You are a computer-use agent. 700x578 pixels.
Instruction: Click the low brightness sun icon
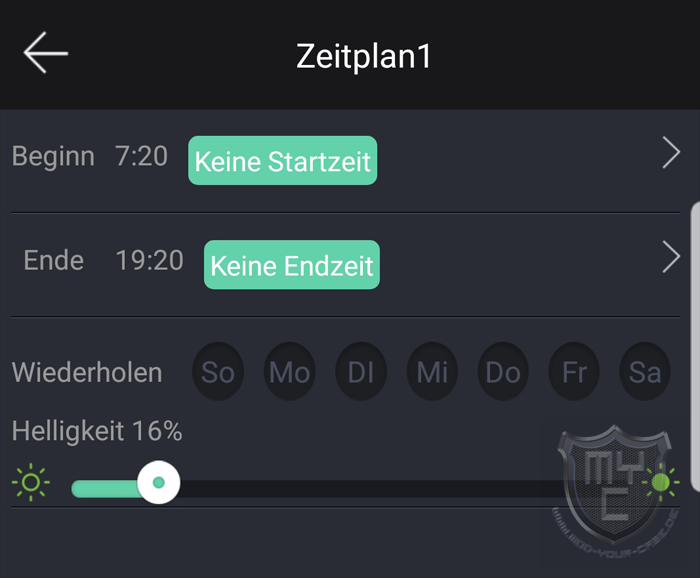[x=31, y=482]
